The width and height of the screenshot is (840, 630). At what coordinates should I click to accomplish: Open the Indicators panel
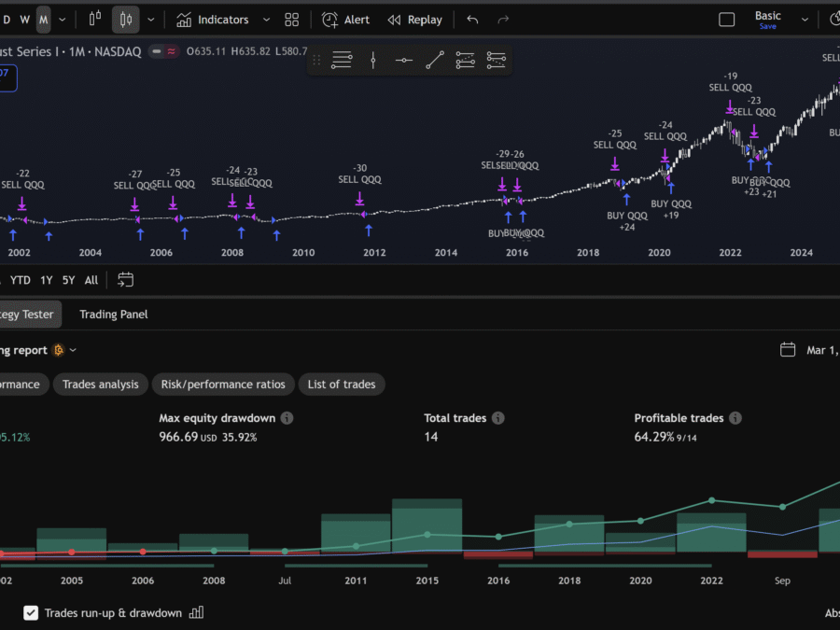click(213, 20)
